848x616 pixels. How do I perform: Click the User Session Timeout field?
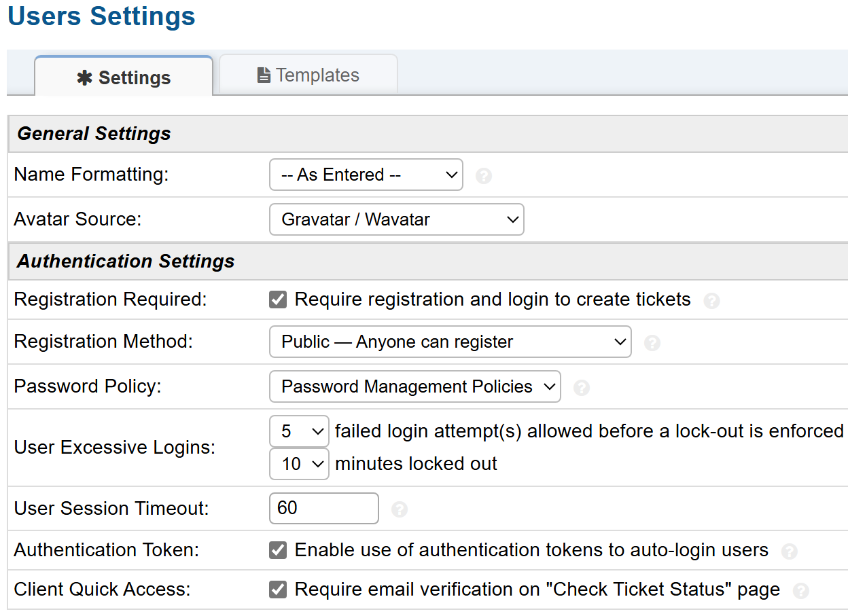323,508
